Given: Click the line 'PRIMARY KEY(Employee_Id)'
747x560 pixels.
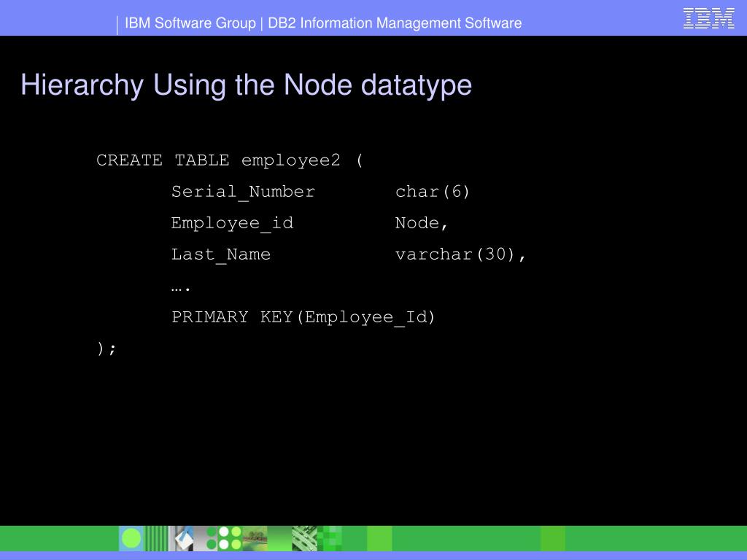Looking at the screenshot, I should tap(303, 317).
